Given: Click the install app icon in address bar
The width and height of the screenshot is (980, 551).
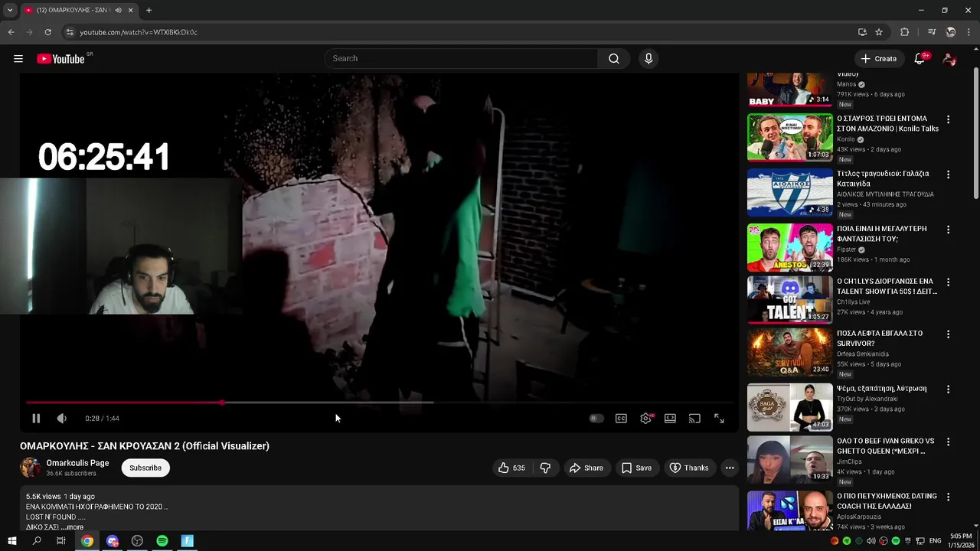Looking at the screenshot, I should click(x=862, y=32).
